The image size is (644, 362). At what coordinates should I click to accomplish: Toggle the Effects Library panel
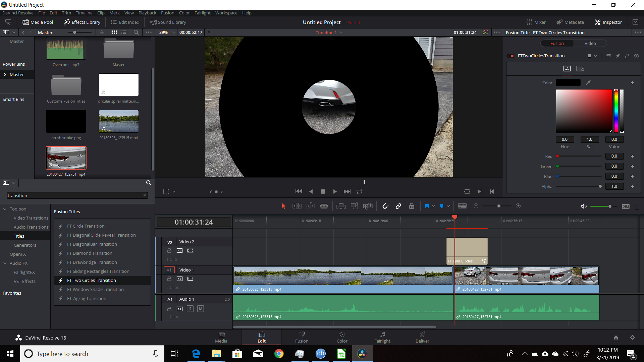click(82, 22)
